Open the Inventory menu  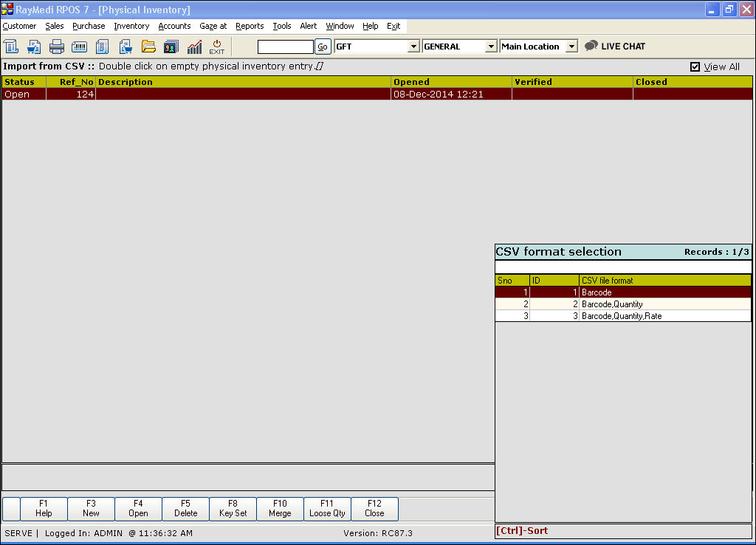[131, 26]
